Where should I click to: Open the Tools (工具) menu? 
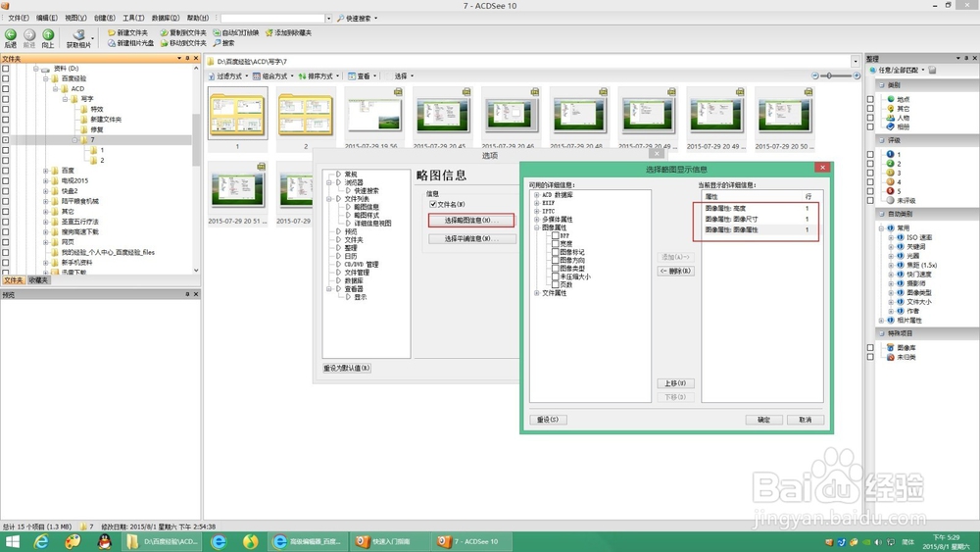point(133,18)
